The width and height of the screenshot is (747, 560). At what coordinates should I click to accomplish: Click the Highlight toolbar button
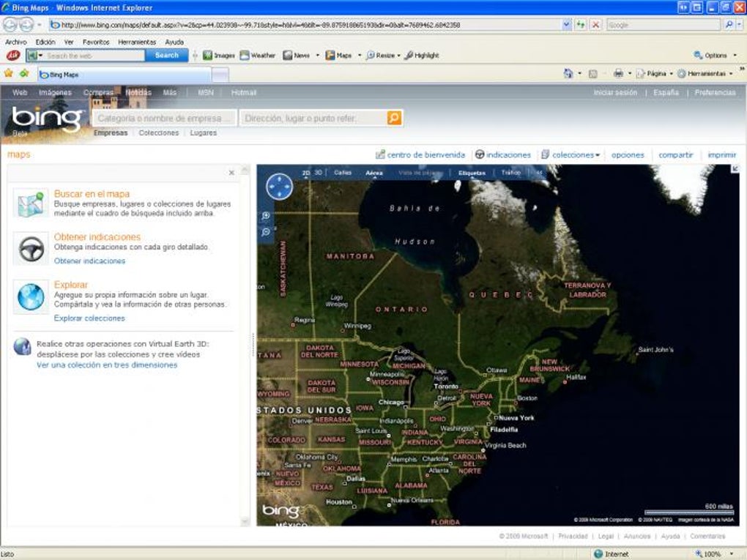(422, 56)
